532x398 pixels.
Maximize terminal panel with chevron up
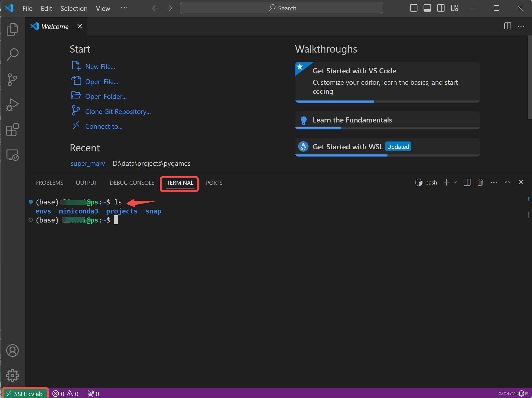[507, 182]
